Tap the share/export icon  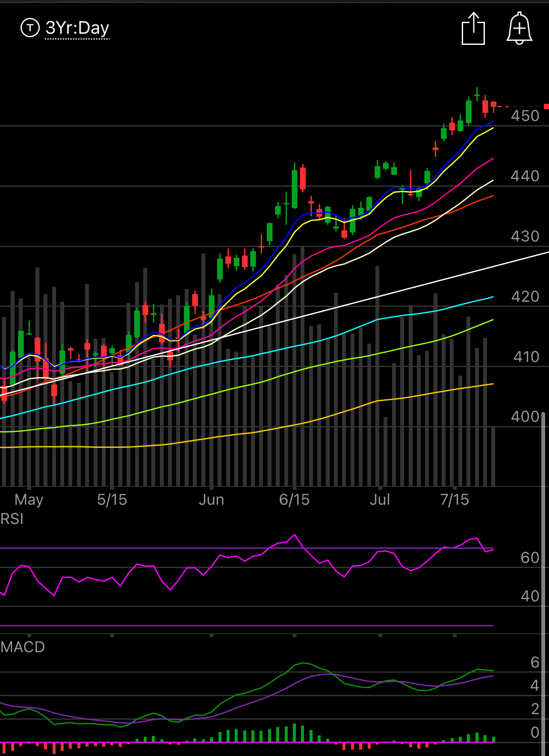pyautogui.click(x=473, y=28)
